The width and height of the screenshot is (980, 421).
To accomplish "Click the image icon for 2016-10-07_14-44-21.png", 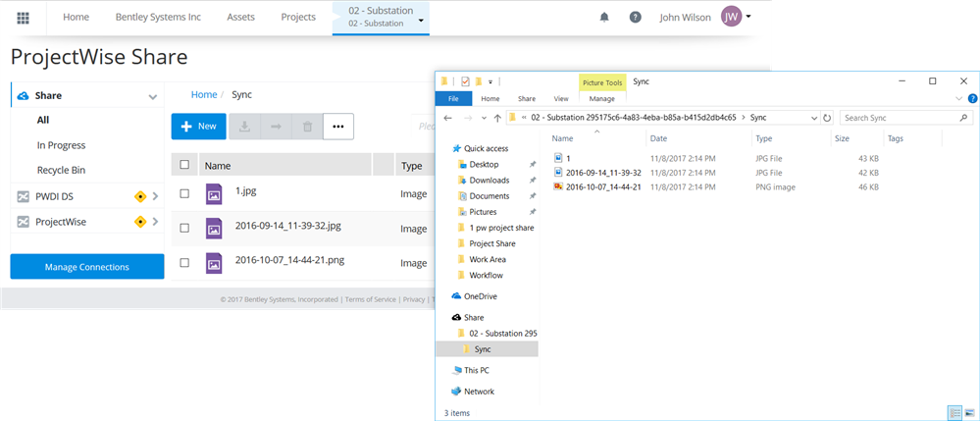I will (214, 263).
